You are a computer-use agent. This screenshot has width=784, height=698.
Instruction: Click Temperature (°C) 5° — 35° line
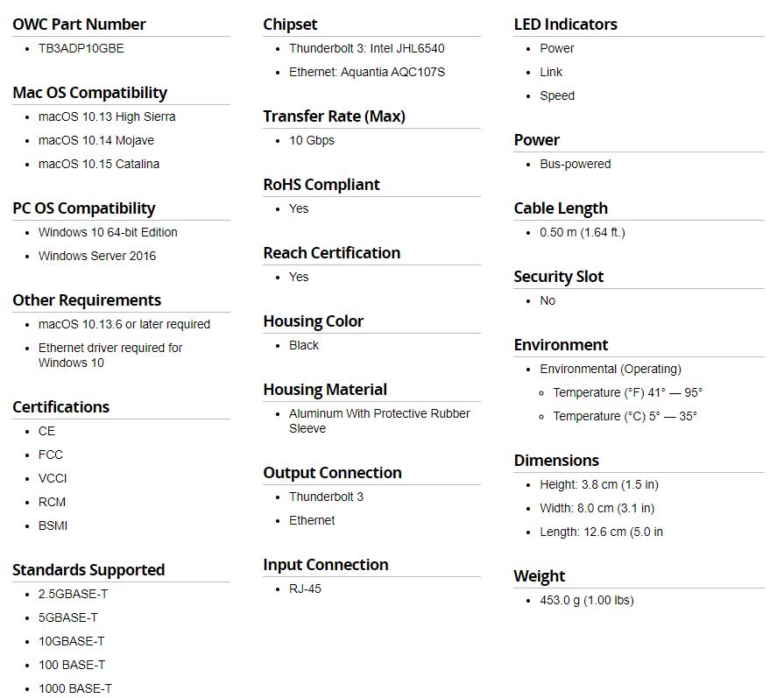point(625,416)
